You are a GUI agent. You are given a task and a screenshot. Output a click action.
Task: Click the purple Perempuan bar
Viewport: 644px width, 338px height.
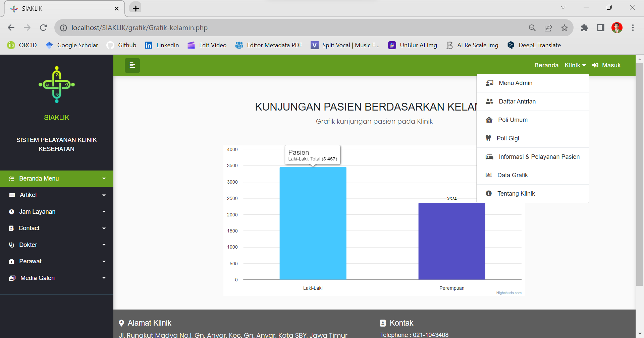(x=452, y=241)
